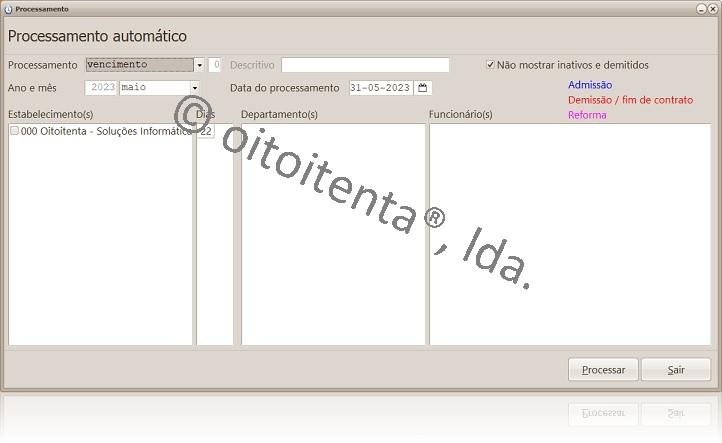Image resolution: width=722 pixels, height=443 pixels.
Task: Click the date field showing 31-05-2023
Action: pyautogui.click(x=381, y=88)
